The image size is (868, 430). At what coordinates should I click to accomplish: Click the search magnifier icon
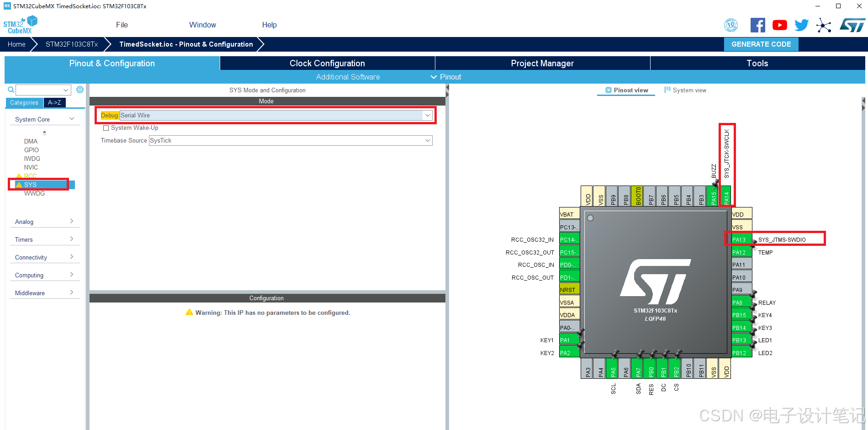click(x=11, y=90)
